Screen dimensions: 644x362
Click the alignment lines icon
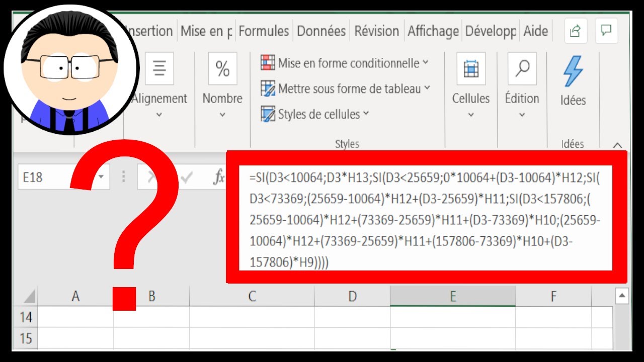[159, 68]
